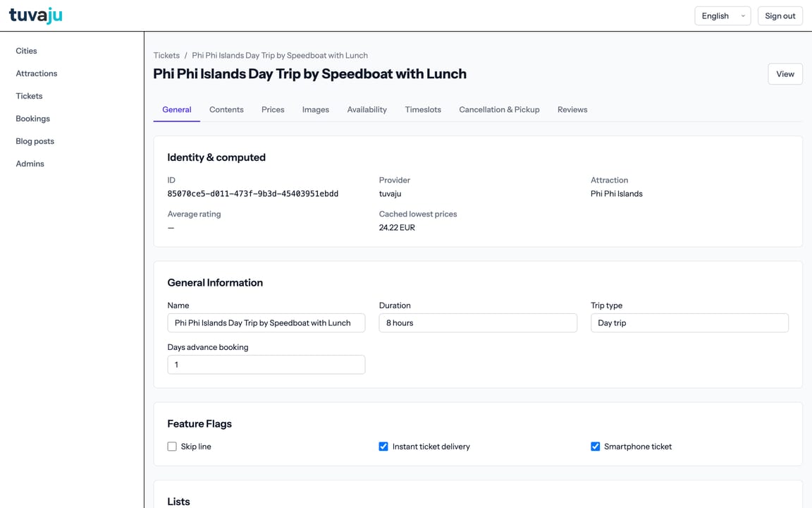Navigate to Bookings section
The width and height of the screenshot is (812, 508).
pos(32,119)
